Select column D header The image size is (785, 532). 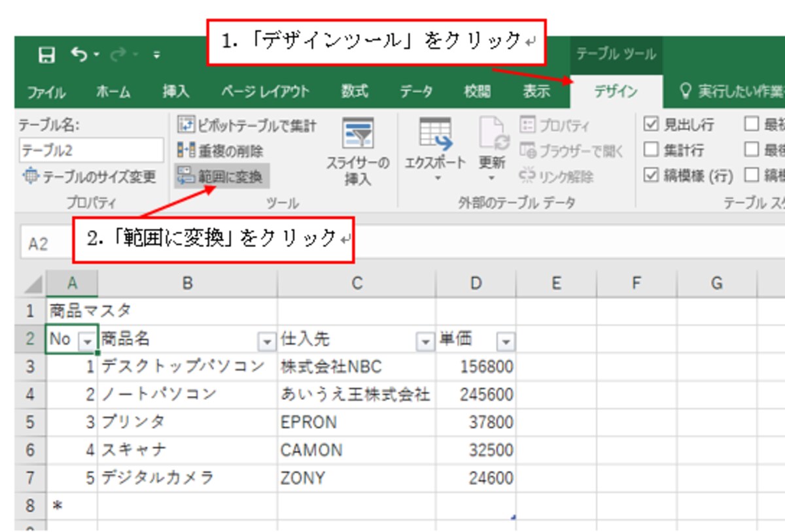click(x=476, y=284)
